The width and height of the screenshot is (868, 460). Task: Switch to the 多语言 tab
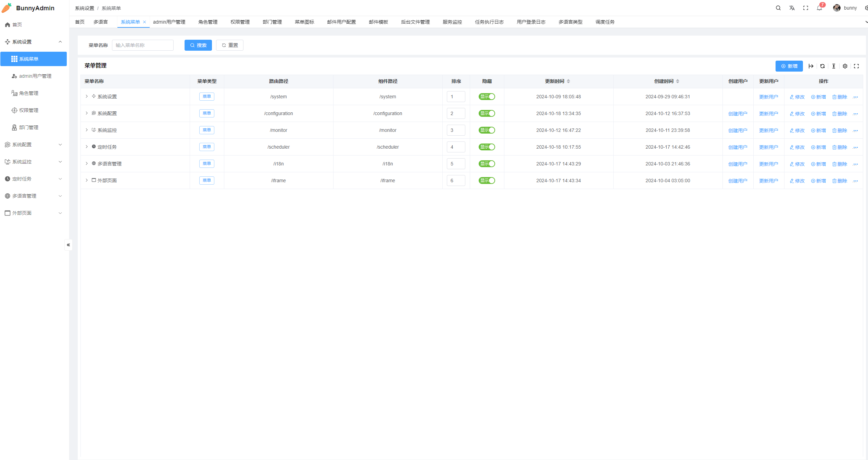pyautogui.click(x=101, y=22)
